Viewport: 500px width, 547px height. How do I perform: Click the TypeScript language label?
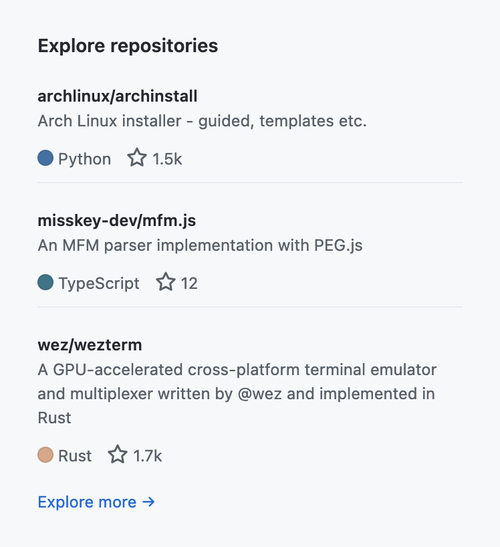coord(99,283)
